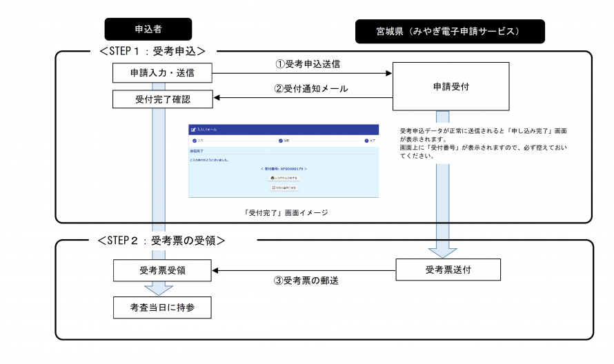
Task: Click the 申請受付 box
Action: [450, 86]
